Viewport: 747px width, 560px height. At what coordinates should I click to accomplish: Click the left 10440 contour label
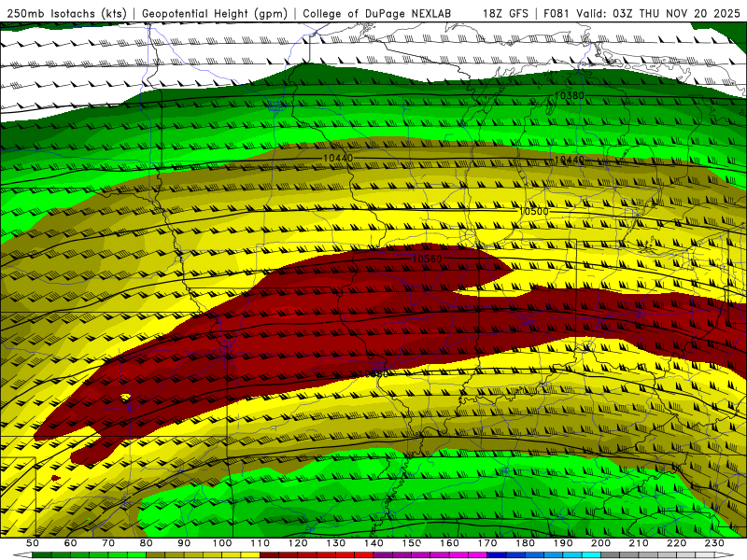click(x=338, y=158)
